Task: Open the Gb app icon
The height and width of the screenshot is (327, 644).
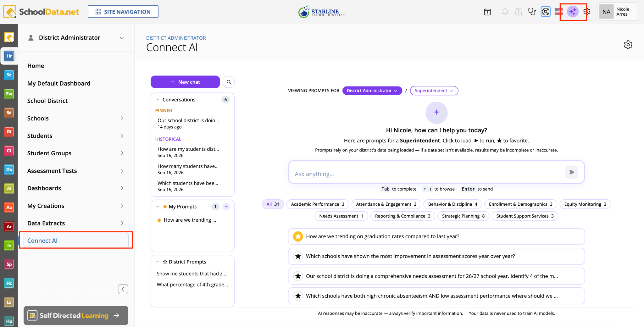Action: pos(9,169)
